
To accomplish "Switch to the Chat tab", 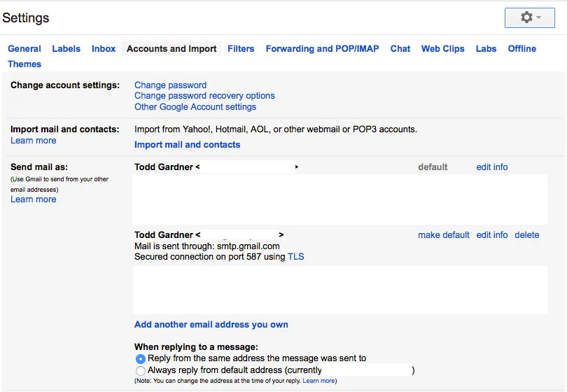I will click(x=400, y=49).
